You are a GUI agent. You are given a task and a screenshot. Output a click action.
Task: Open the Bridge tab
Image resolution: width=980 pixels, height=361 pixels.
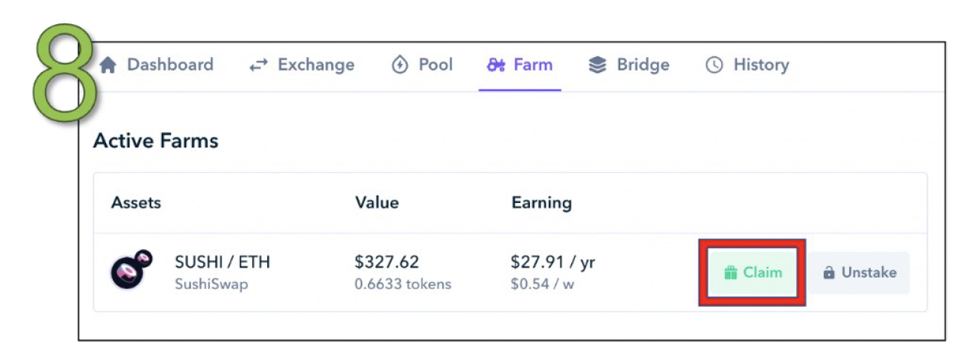click(x=642, y=65)
